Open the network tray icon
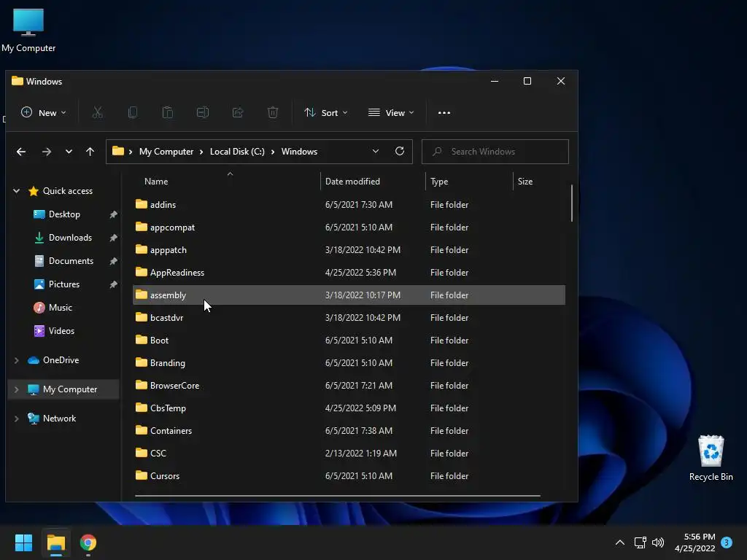 (640, 542)
